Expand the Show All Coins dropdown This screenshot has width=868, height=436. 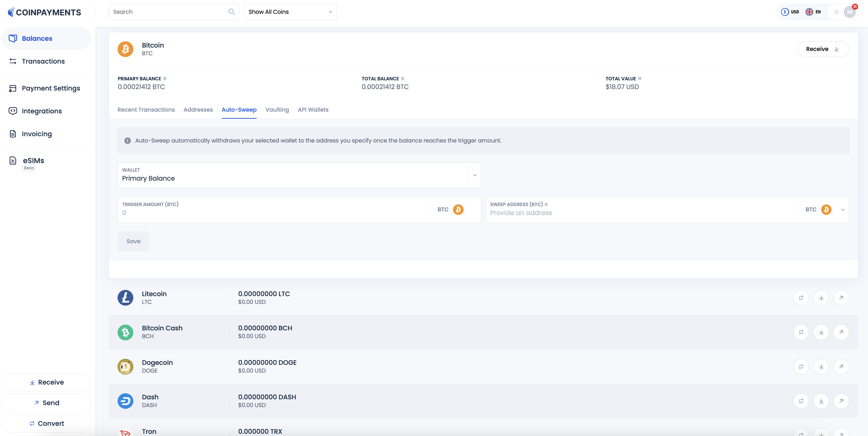[x=290, y=12]
